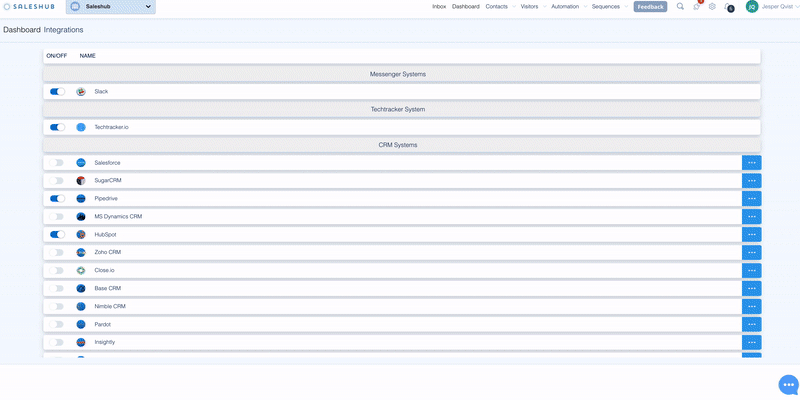The height and width of the screenshot is (400, 800).
Task: Click the Close.io logo icon
Action: coord(81,270)
